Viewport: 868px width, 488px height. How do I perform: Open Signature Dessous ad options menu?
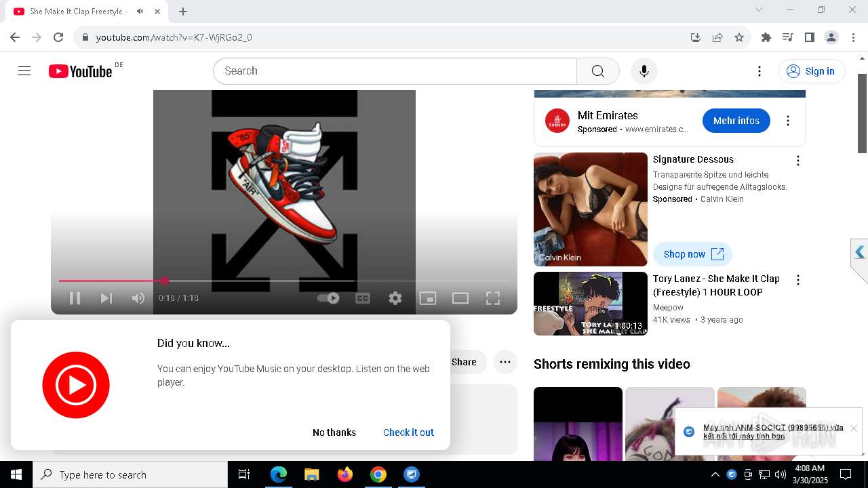[x=798, y=161]
